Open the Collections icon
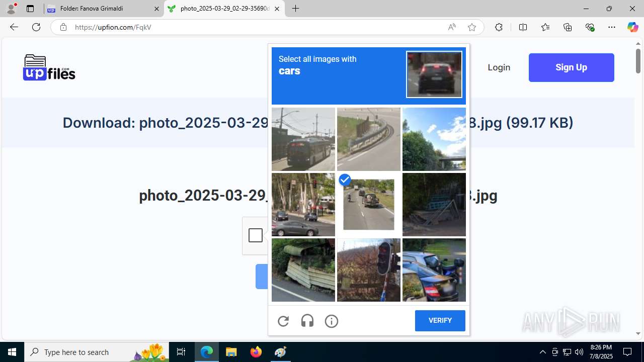 [568, 27]
